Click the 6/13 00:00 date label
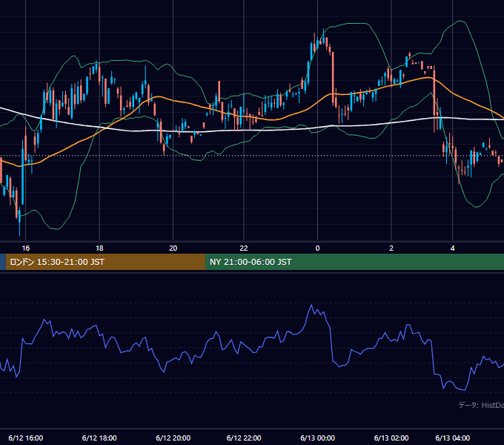 (317, 438)
